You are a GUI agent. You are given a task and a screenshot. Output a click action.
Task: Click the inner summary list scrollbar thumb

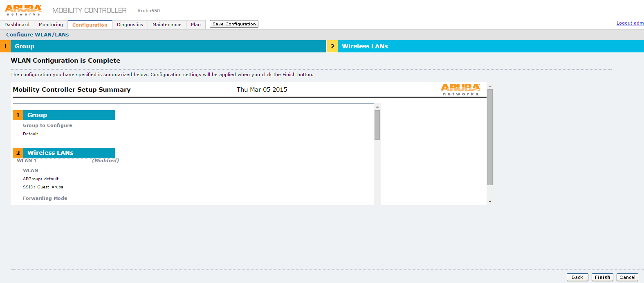pyautogui.click(x=377, y=125)
